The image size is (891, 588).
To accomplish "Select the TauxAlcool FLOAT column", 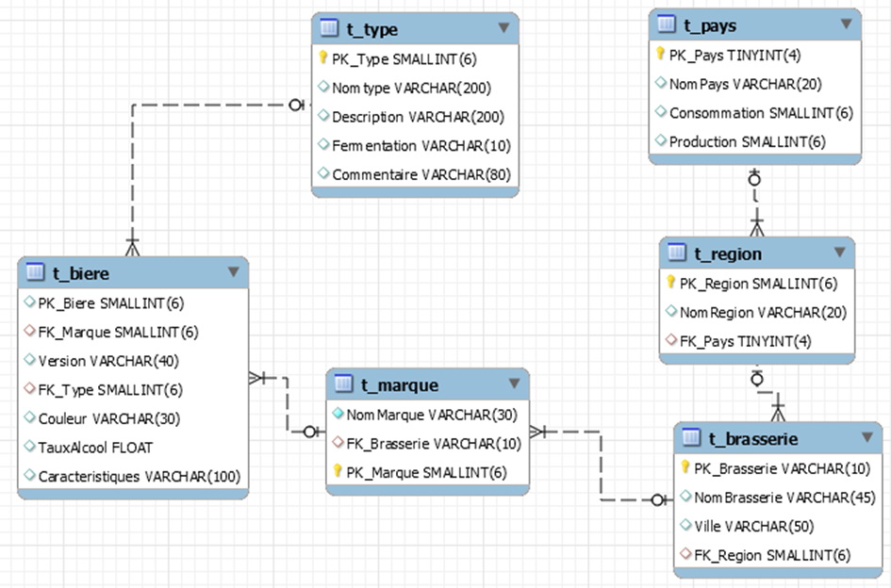I will tap(94, 448).
